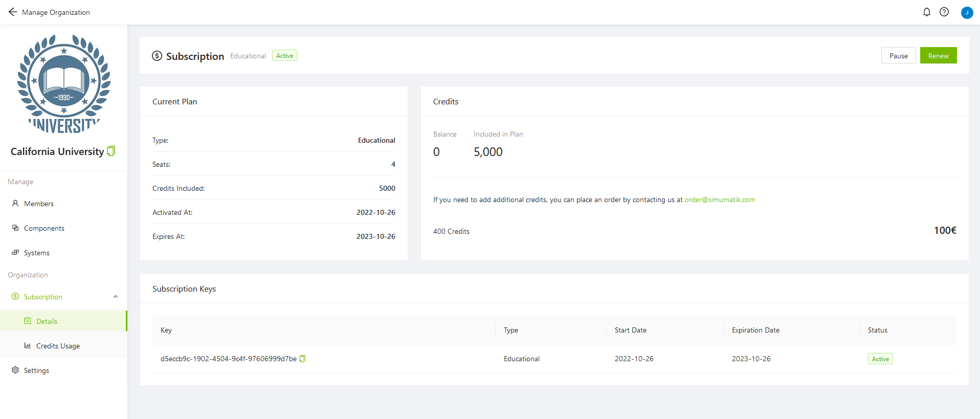This screenshot has width=980, height=419.
Task: Click the Active status tag in keys table
Action: point(880,359)
